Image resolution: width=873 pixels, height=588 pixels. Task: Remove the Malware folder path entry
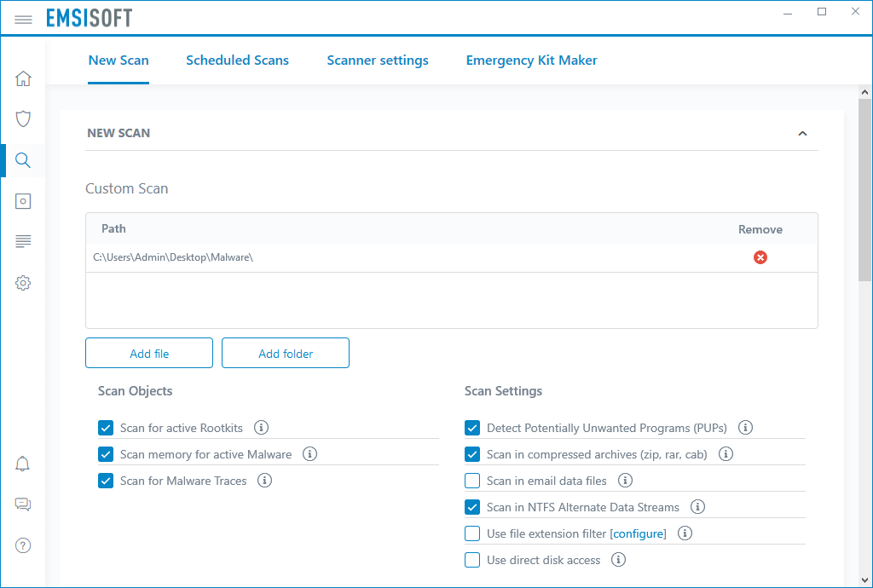coord(760,257)
